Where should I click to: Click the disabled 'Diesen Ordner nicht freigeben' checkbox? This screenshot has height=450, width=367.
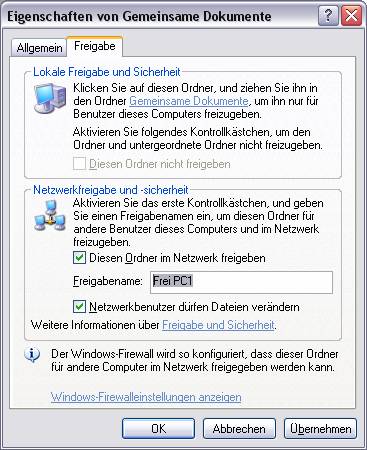[79, 164]
